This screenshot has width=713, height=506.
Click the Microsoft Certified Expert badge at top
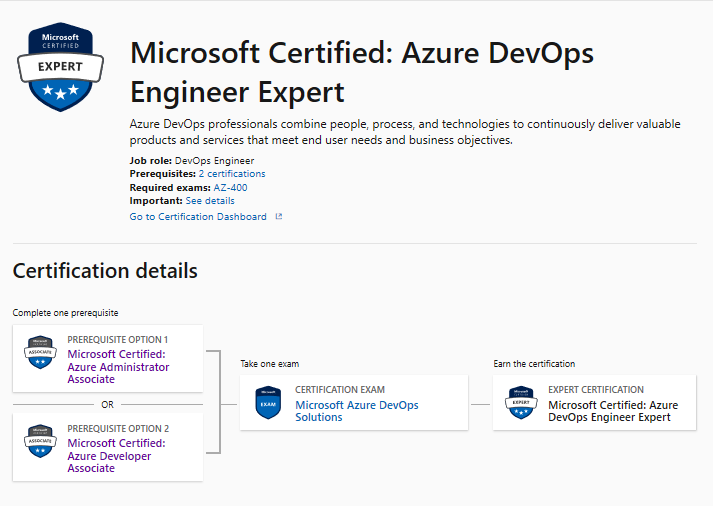point(60,67)
